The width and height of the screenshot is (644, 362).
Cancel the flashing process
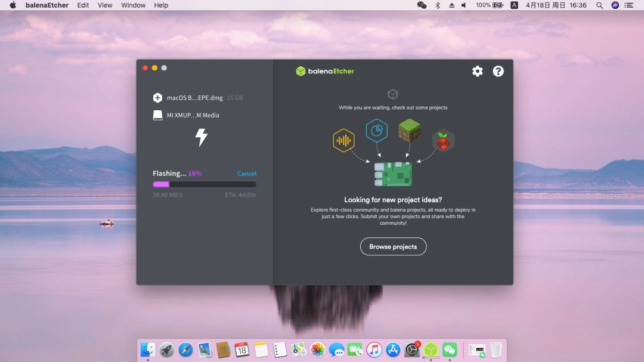pyautogui.click(x=247, y=174)
